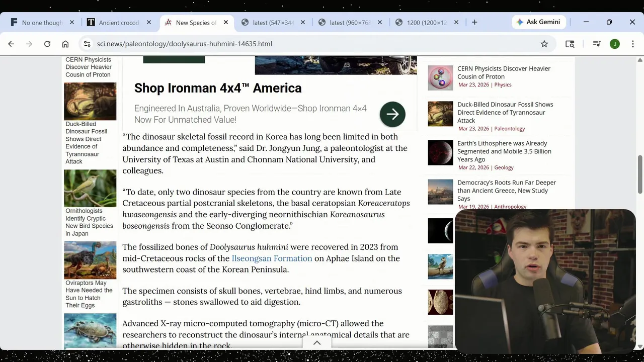Click the scrollbar up arrow
The width and height of the screenshot is (644, 362).
coord(640,59)
